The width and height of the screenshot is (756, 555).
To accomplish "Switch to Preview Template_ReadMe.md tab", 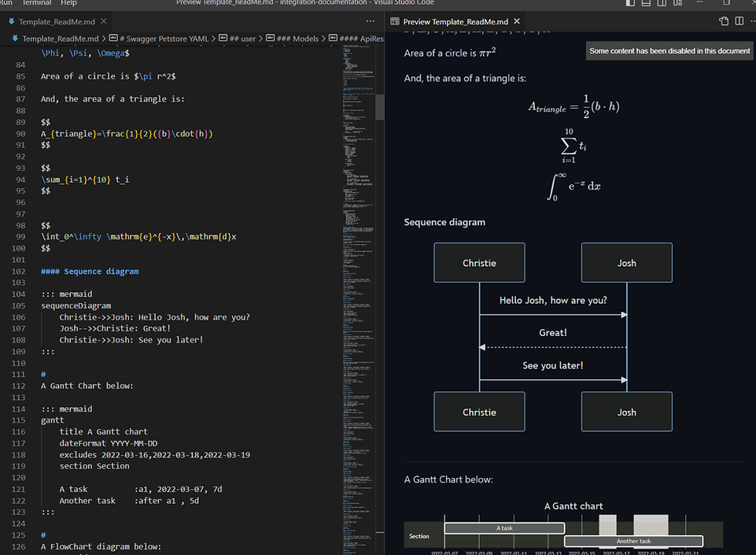I will 456,22.
